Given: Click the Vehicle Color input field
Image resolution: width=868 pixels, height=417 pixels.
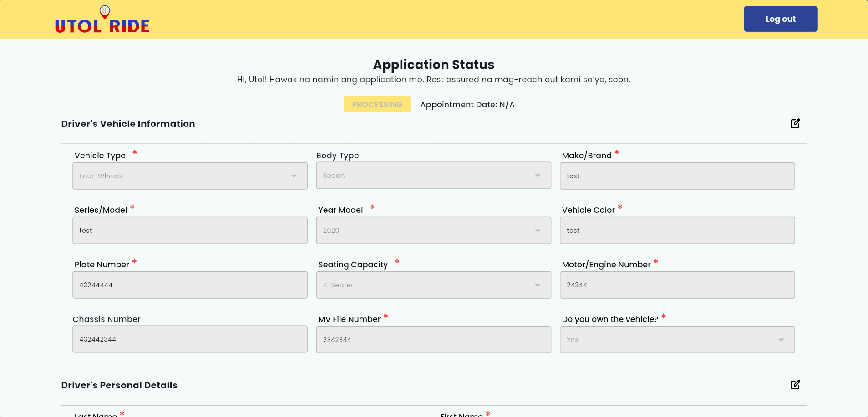Looking at the screenshot, I should tap(677, 231).
